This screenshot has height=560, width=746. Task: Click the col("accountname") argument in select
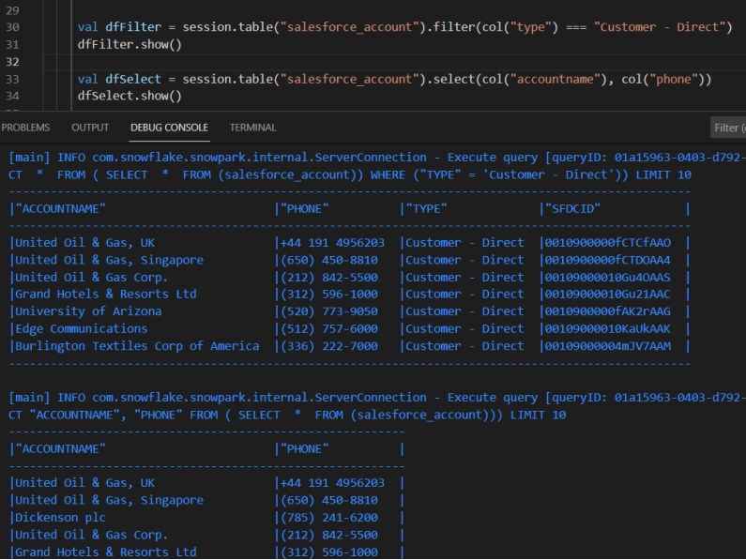(x=541, y=79)
